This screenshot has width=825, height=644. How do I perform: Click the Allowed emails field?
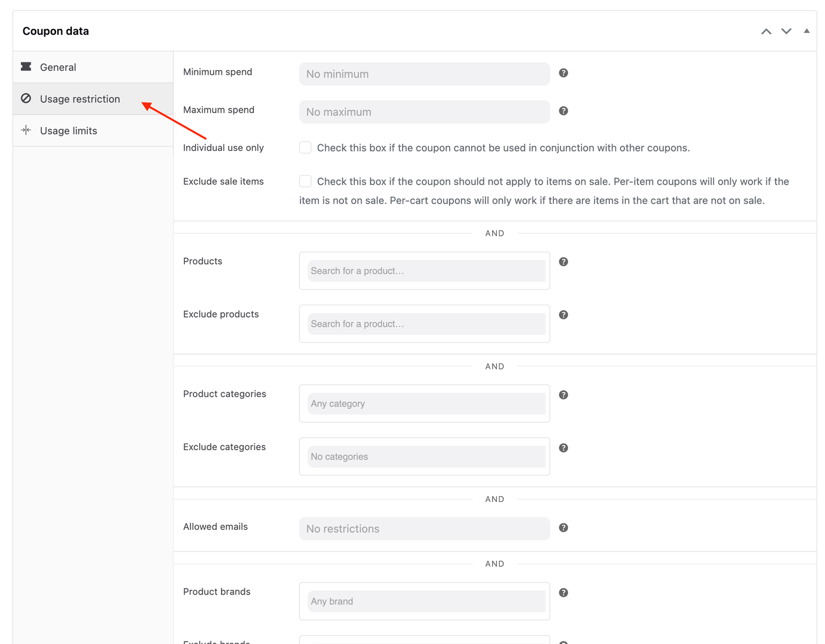click(x=424, y=529)
